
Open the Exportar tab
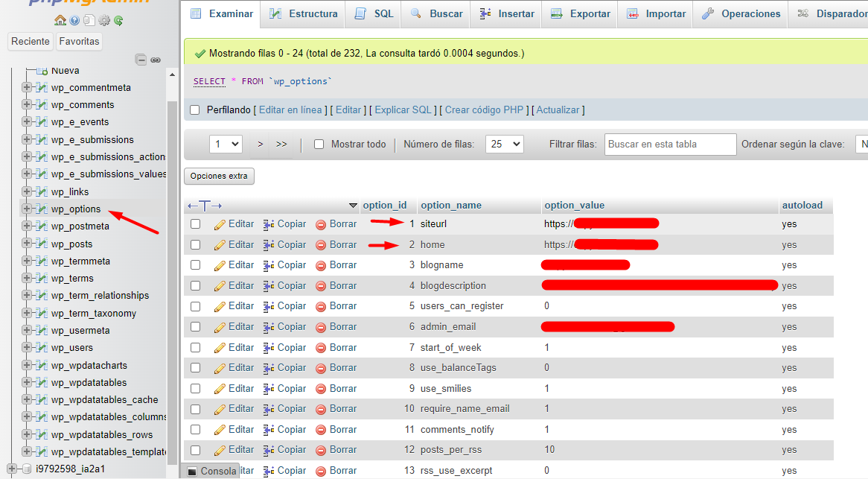pyautogui.click(x=580, y=14)
